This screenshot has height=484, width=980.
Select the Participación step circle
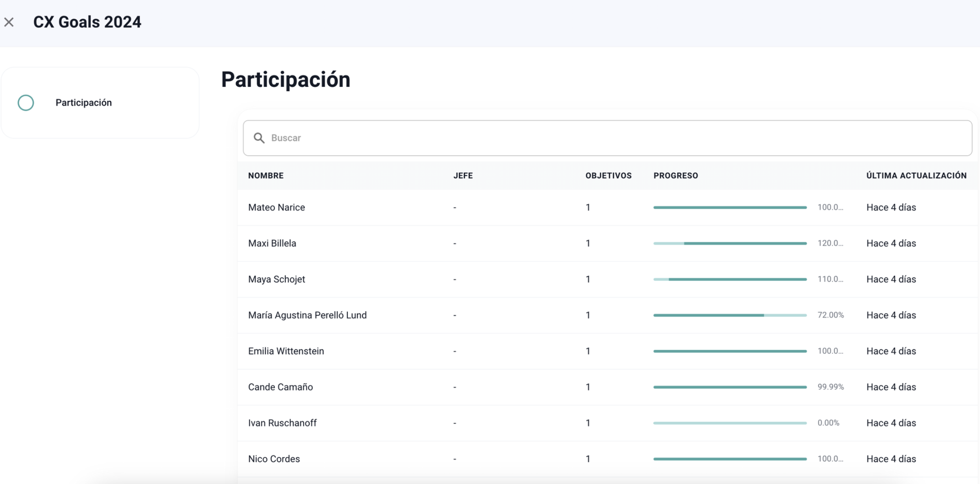[x=26, y=103]
